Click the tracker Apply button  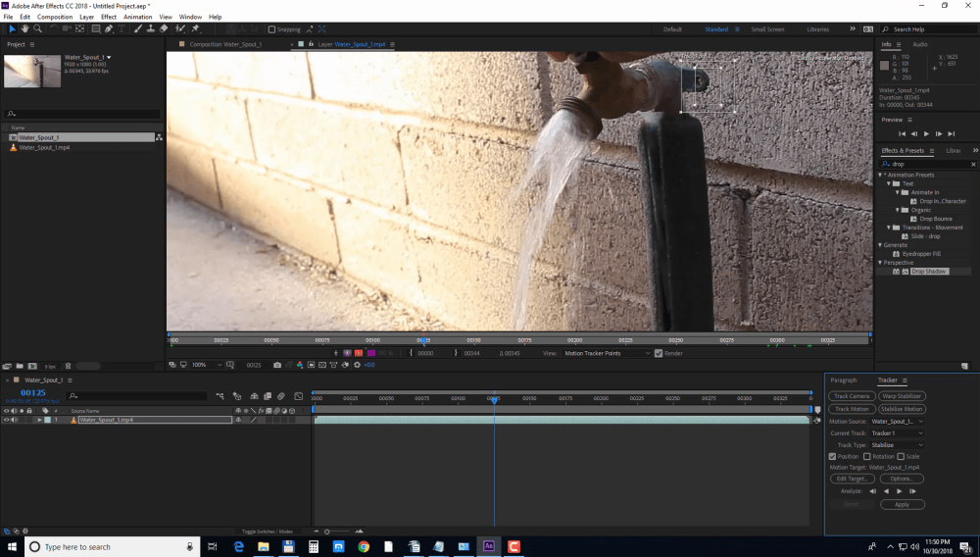(x=902, y=504)
